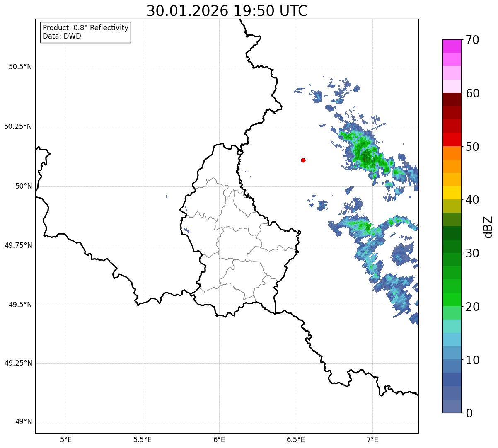The height and width of the screenshot is (448, 498).
Task: Pick the bright green colorbar swatch above 20 dBZ
Action: tap(452, 300)
